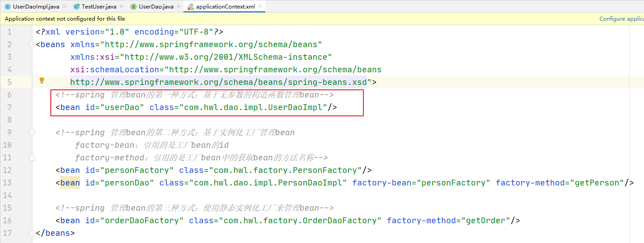Screen dimensions: 644x243
Task: Click the factory-bean comment on line 10
Action: pyautogui.click(x=152, y=145)
